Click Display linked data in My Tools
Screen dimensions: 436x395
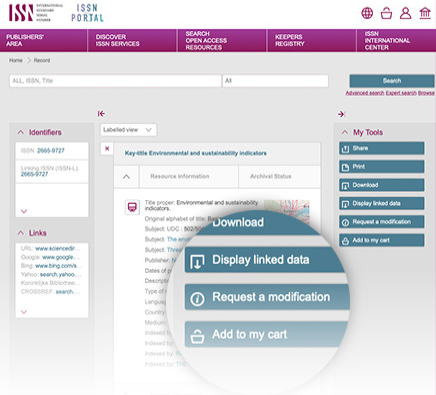[382, 203]
